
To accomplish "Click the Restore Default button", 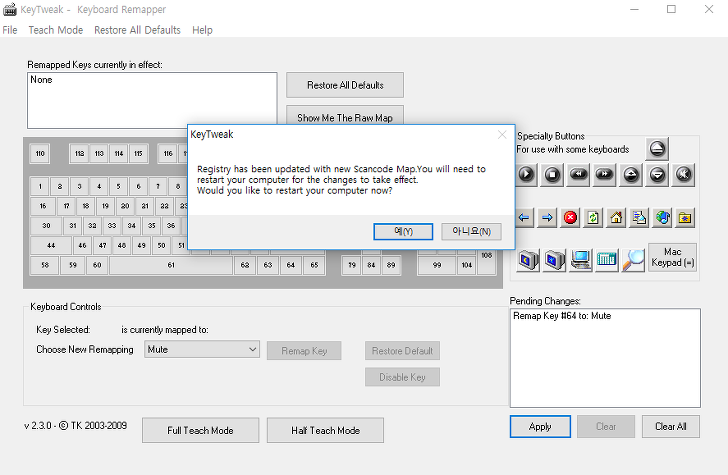I will coord(402,351).
